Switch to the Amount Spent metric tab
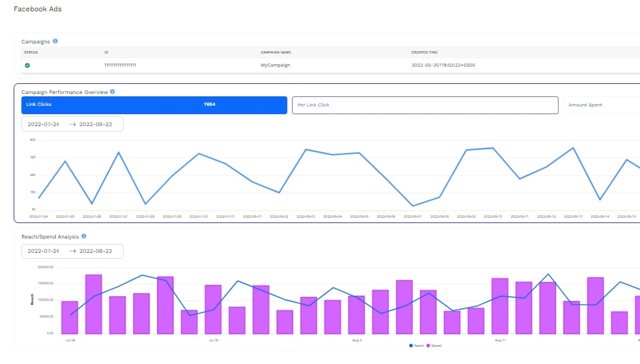This screenshot has width=640, height=364. (x=601, y=105)
